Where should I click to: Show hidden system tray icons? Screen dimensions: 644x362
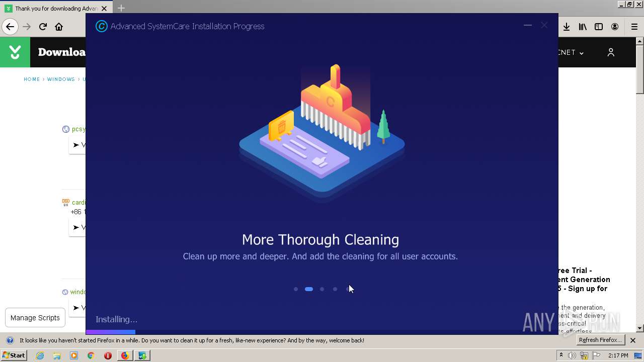561,355
